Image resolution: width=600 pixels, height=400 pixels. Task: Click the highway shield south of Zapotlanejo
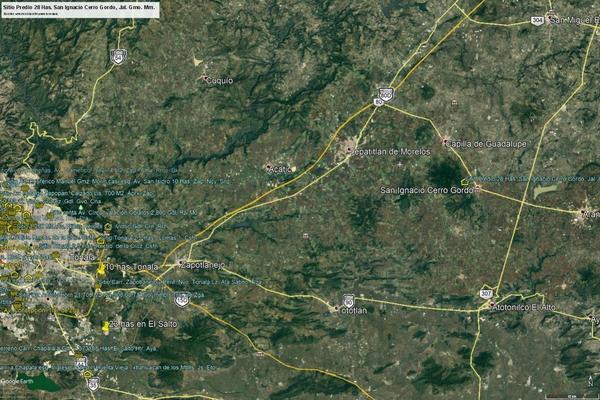181,298
